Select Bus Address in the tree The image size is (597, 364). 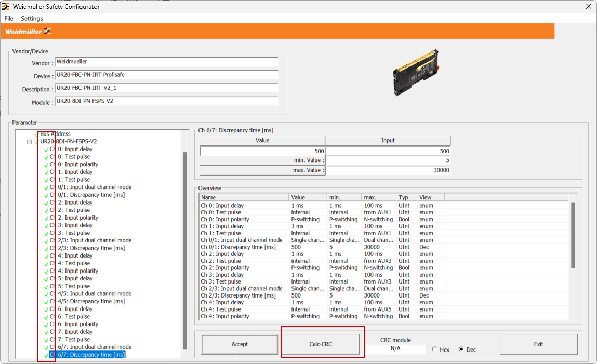coord(55,134)
